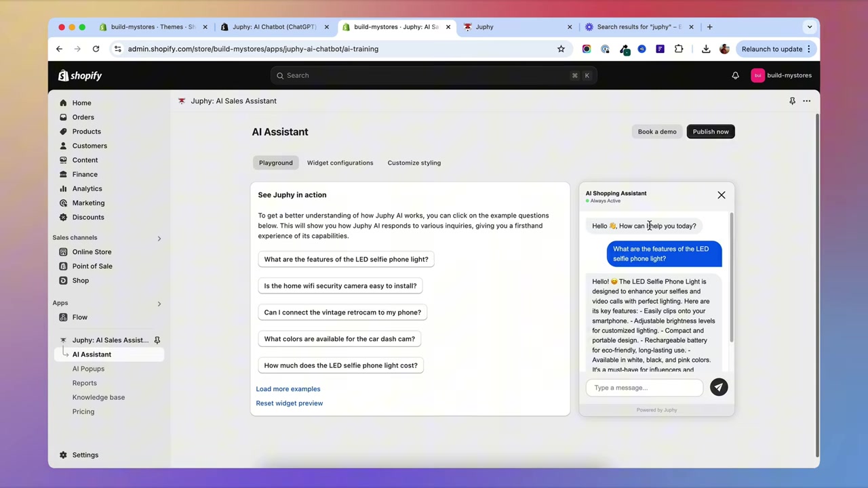Expand the Apps section
This screenshot has width=868, height=488.
(x=159, y=304)
